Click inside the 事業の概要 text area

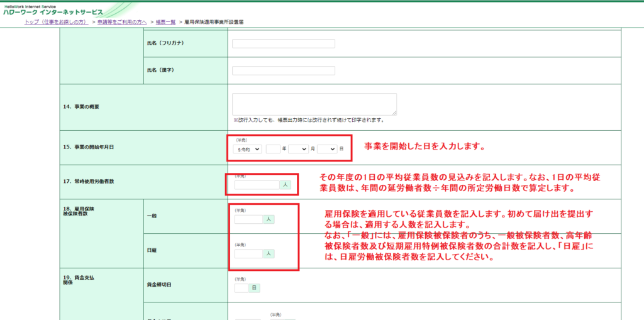[314, 104]
